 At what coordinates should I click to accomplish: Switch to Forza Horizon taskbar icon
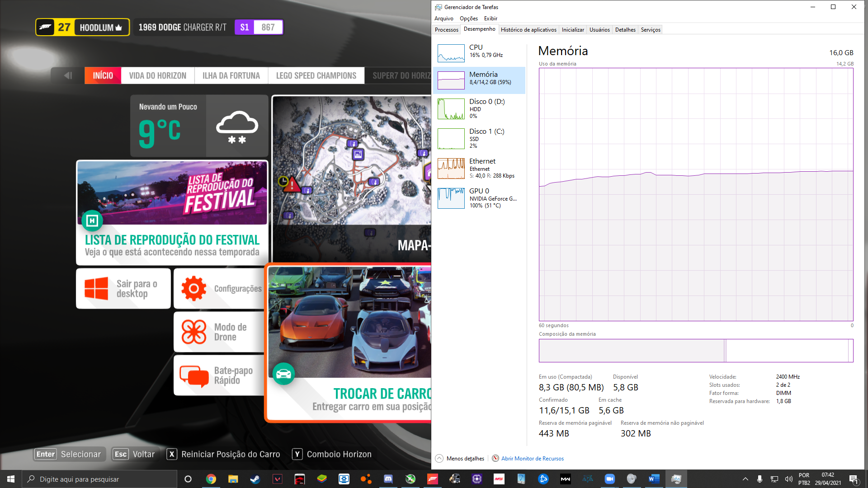pyautogui.click(x=433, y=479)
